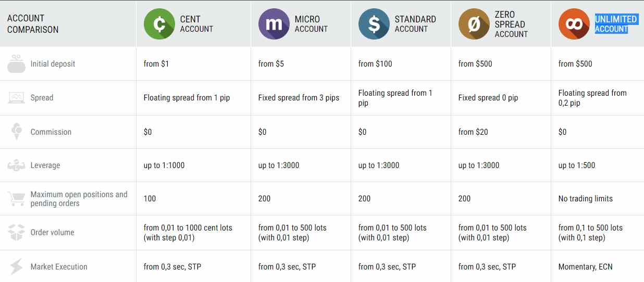
Task: Click the Spread chart monitor icon
Action: pos(16,97)
